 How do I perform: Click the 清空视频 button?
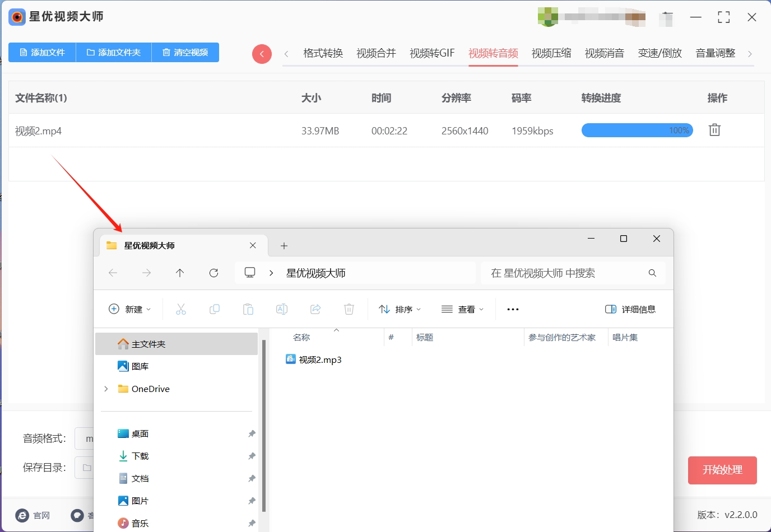click(185, 52)
